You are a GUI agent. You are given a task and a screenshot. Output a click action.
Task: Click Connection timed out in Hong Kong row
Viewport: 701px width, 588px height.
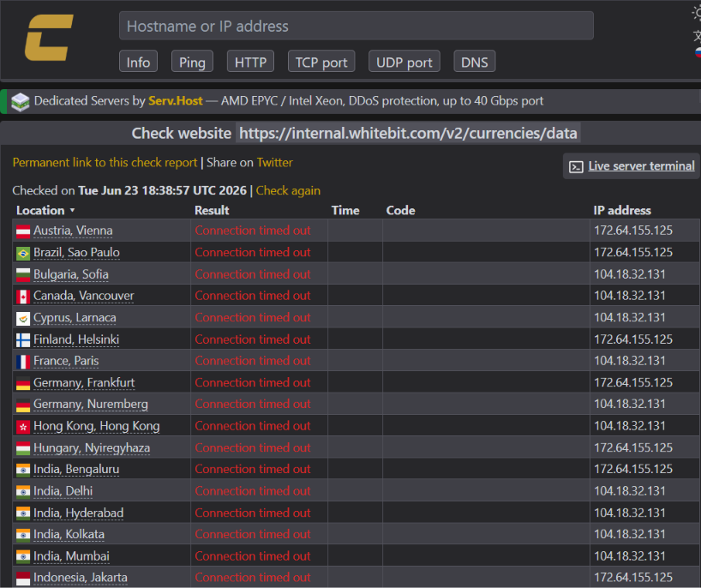click(253, 426)
